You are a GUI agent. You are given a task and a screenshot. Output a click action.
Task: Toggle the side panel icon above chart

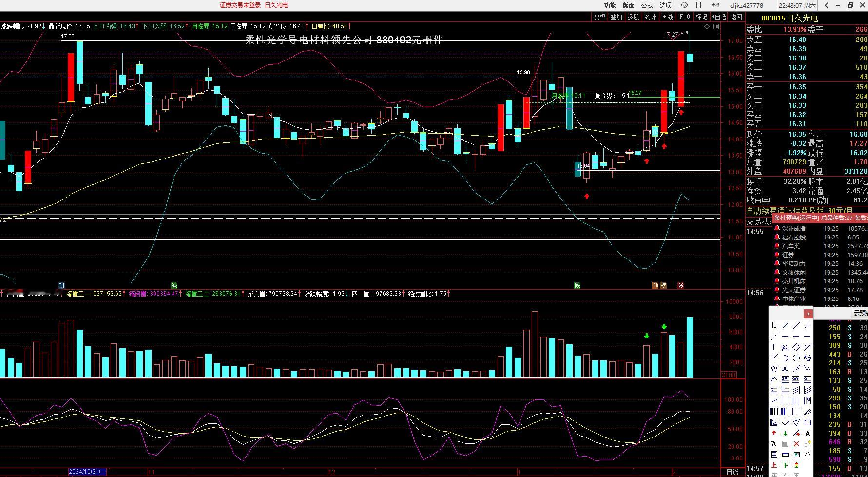tap(716, 26)
